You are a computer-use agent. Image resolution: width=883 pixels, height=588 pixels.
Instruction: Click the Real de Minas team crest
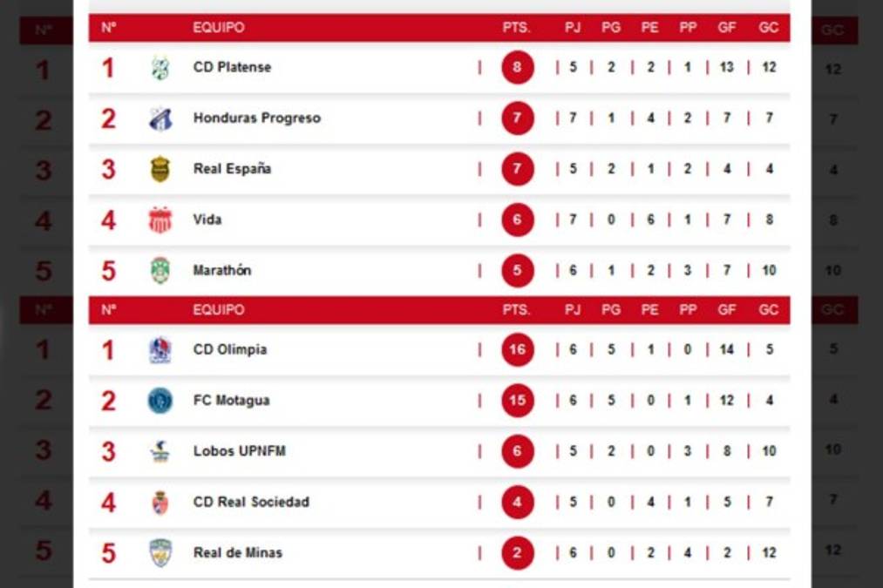point(160,552)
